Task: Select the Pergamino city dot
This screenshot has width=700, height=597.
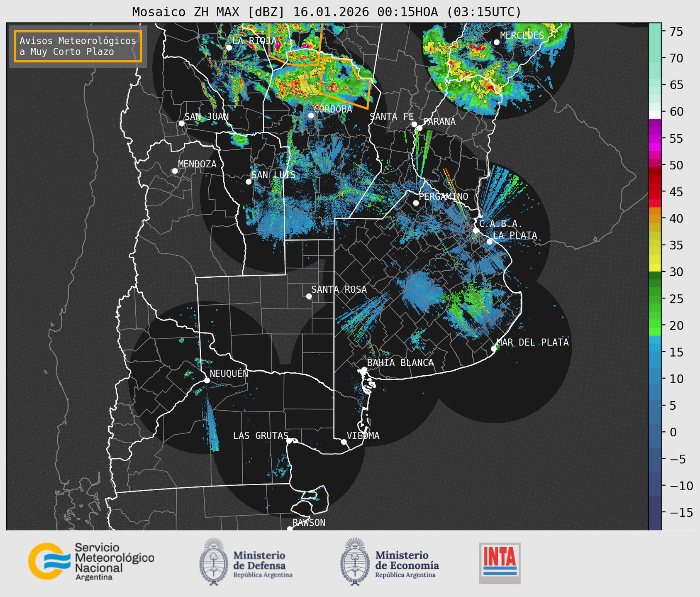Action: click(x=416, y=203)
